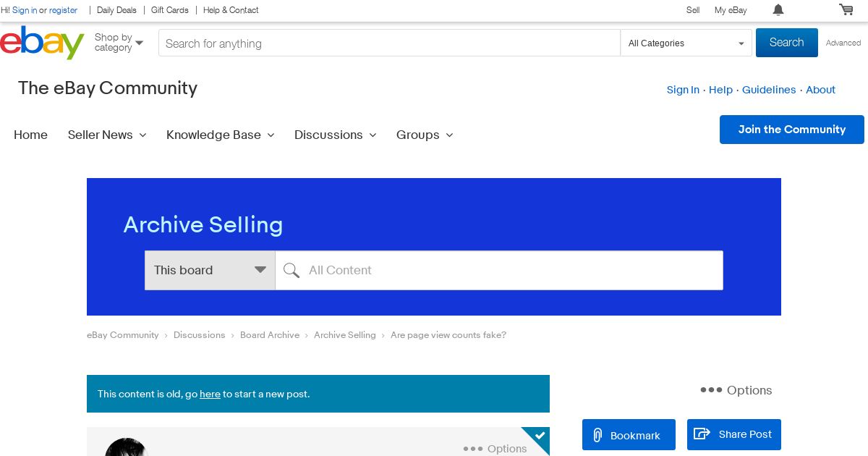Expand the Shop by category dropdown
Screen dimensions: 868x456
tap(119, 43)
